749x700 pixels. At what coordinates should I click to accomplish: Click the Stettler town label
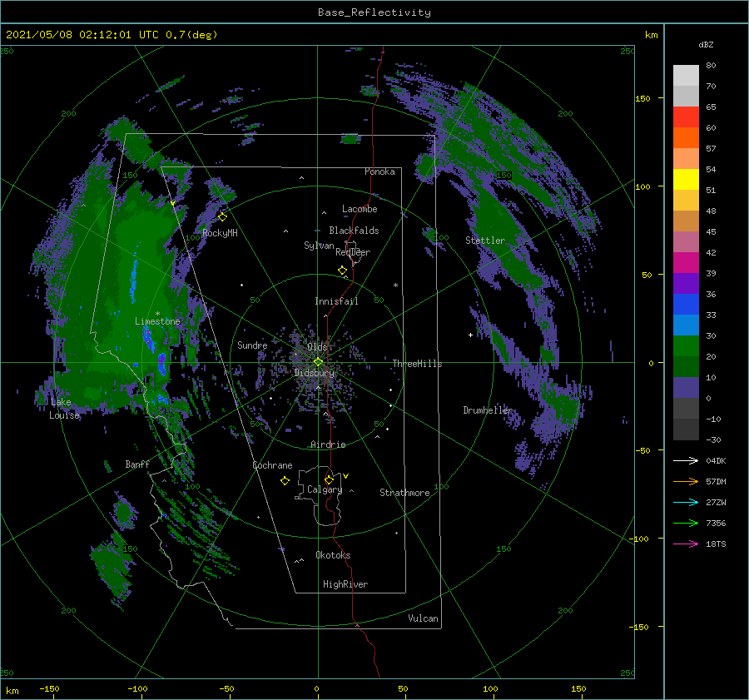(485, 241)
